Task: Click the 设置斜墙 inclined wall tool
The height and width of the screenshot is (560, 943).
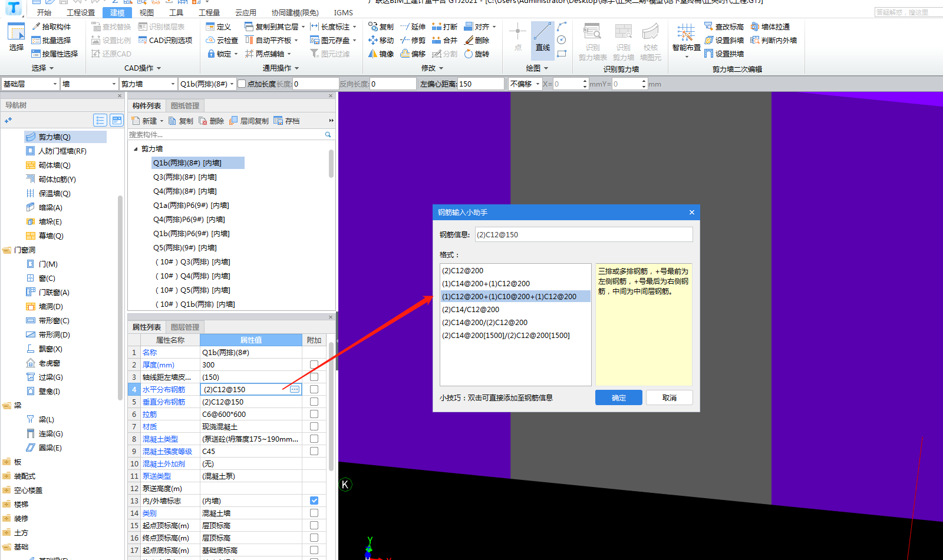Action: point(724,40)
